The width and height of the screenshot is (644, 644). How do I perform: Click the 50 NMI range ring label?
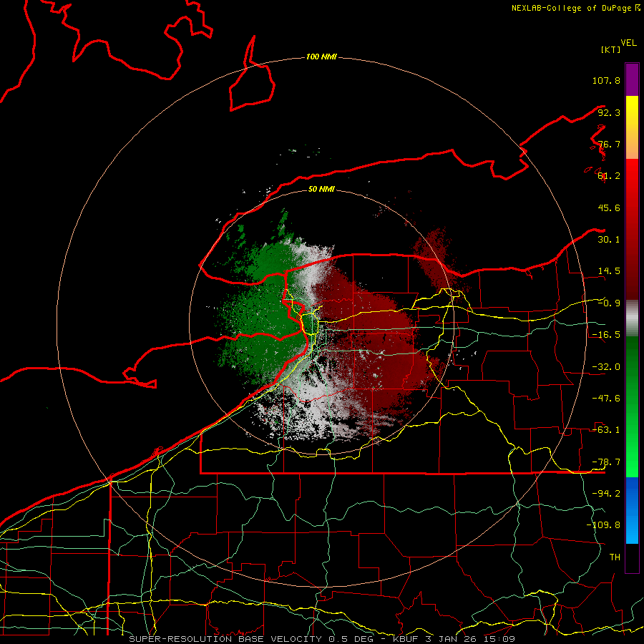point(321,189)
